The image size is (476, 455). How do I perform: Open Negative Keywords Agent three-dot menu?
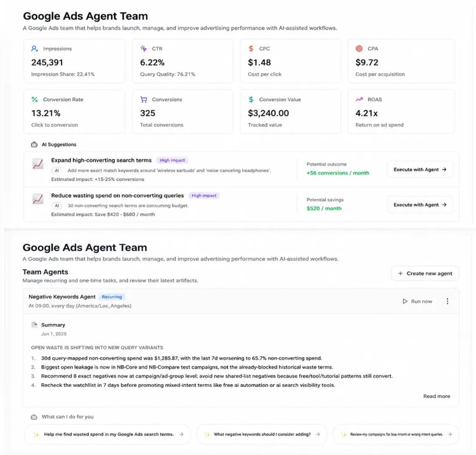(447, 301)
